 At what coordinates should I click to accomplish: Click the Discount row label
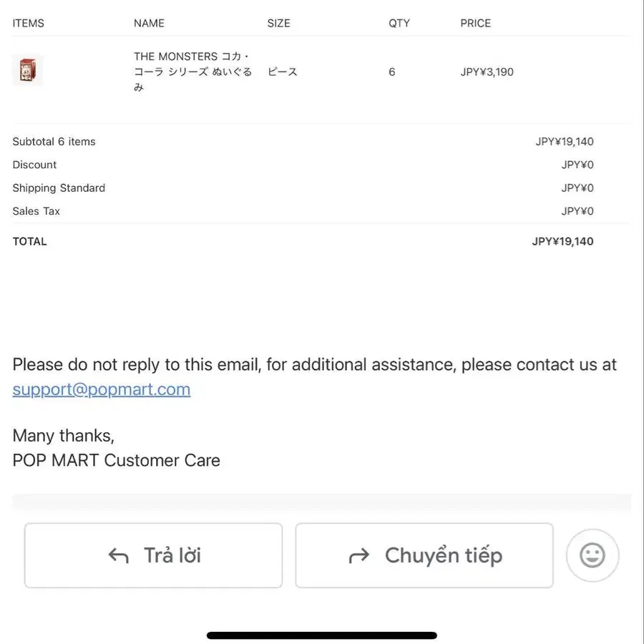(x=34, y=165)
